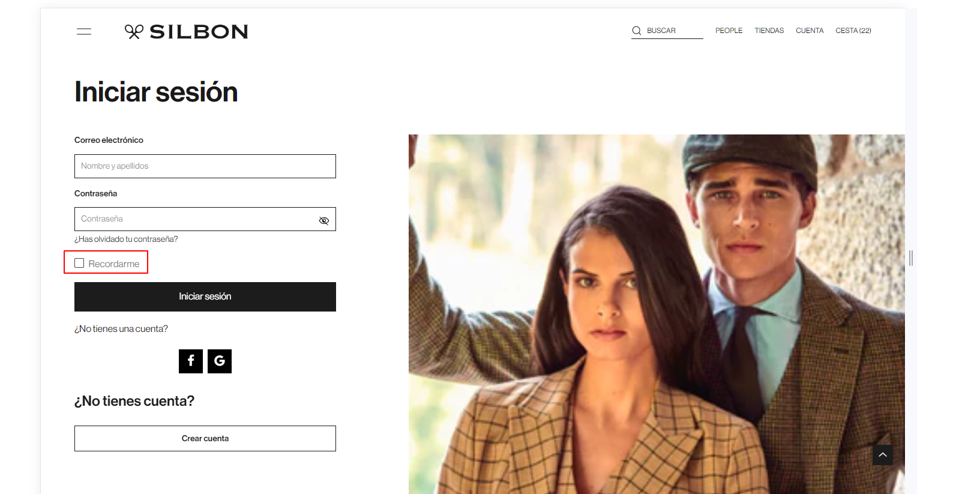Screen dimensions: 980x494
Task: Click the black Iniciar sesión button
Action: tap(205, 297)
